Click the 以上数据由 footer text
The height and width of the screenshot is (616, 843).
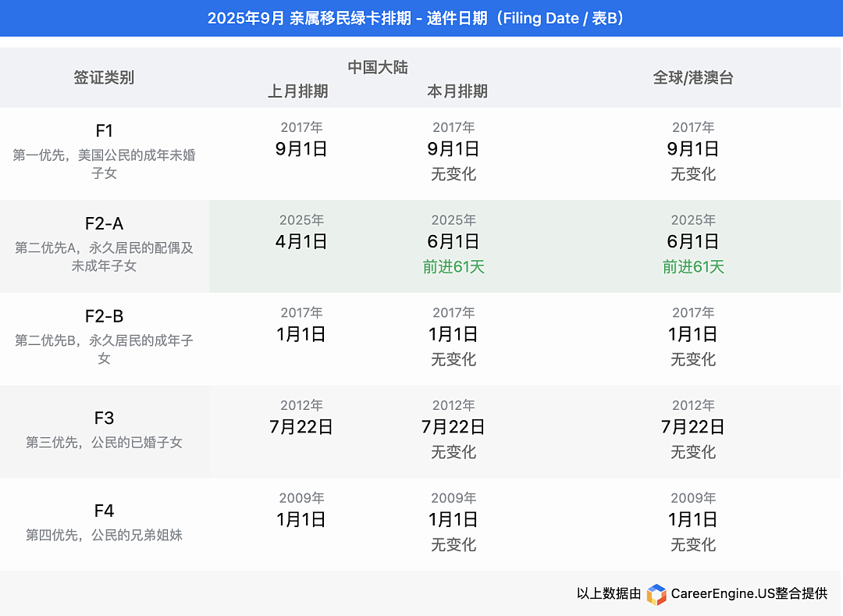coord(609,593)
